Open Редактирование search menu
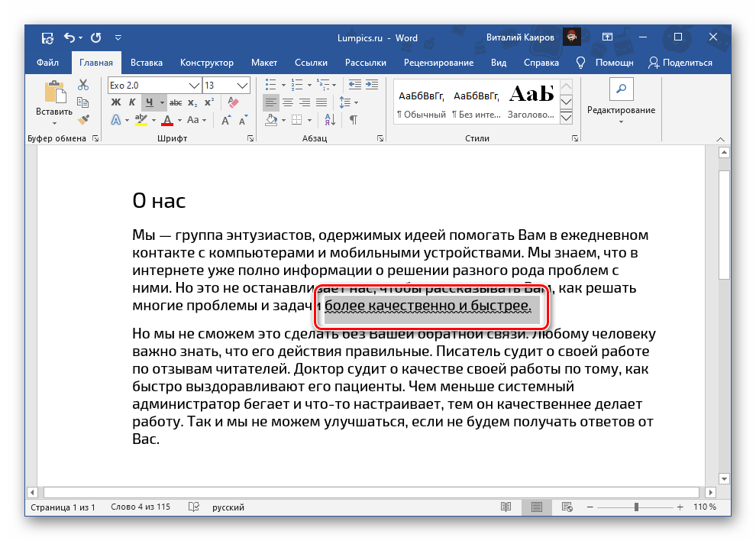Screen dimensions: 756x541 tap(621, 102)
